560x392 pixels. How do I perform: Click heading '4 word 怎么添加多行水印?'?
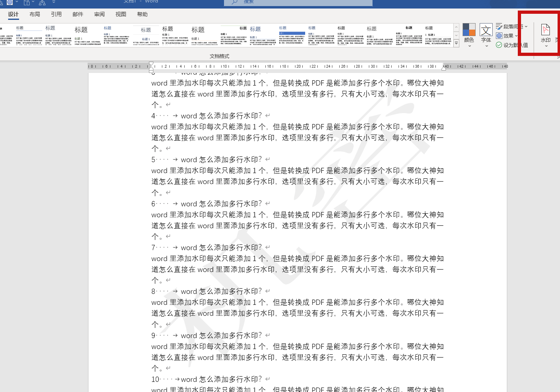(x=207, y=116)
